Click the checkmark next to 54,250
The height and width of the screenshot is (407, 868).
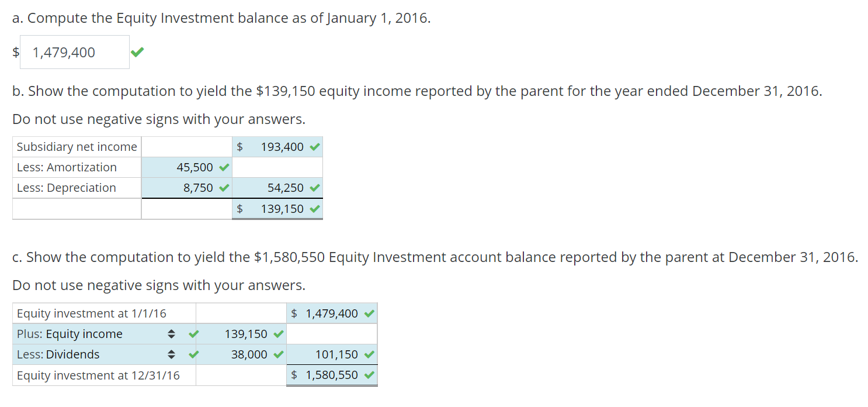315,188
